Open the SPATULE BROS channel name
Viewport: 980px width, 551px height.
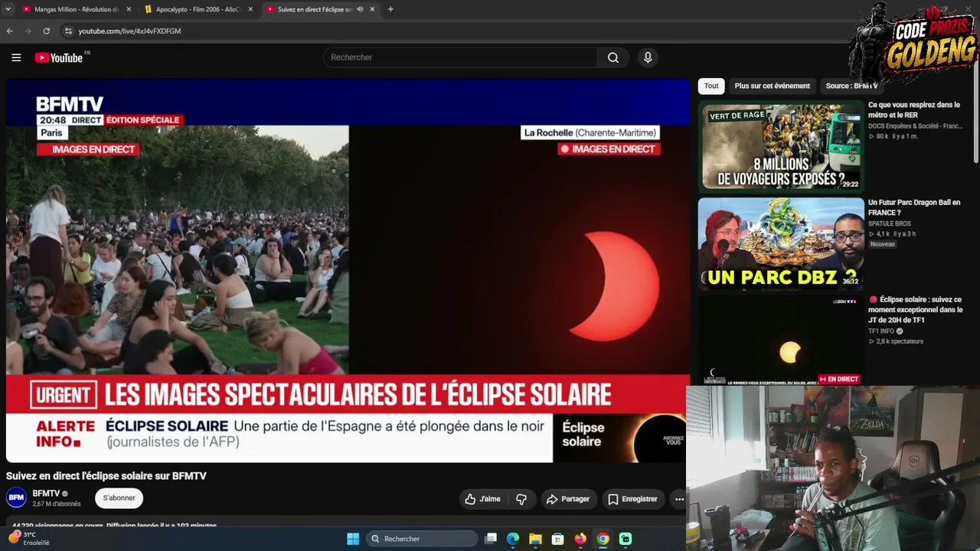point(889,223)
